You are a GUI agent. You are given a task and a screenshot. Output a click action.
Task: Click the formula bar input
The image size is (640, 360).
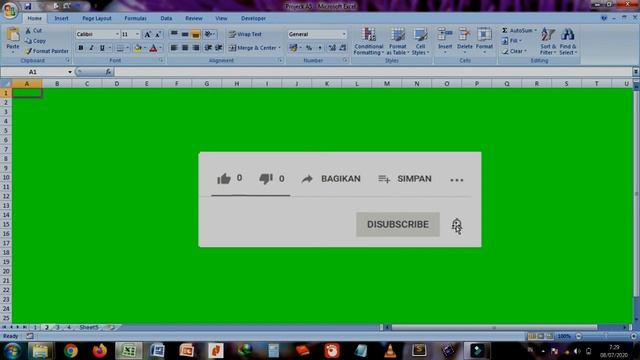[372, 72]
